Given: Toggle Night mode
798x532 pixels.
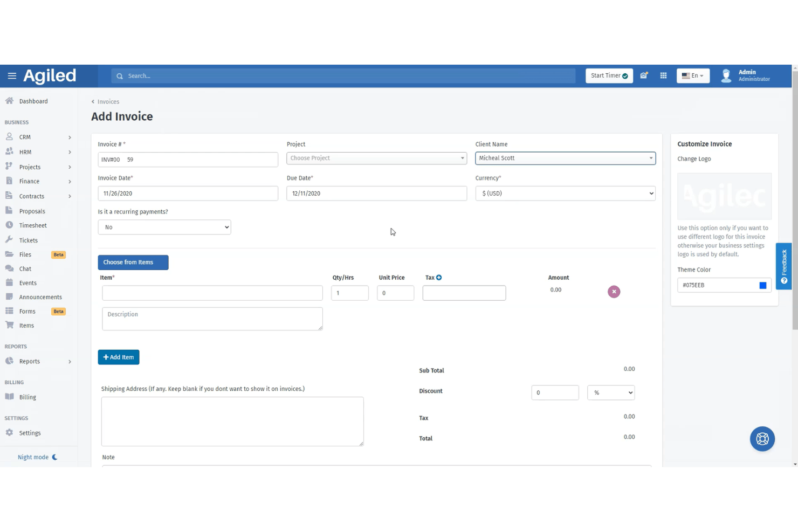Looking at the screenshot, I should (37, 457).
